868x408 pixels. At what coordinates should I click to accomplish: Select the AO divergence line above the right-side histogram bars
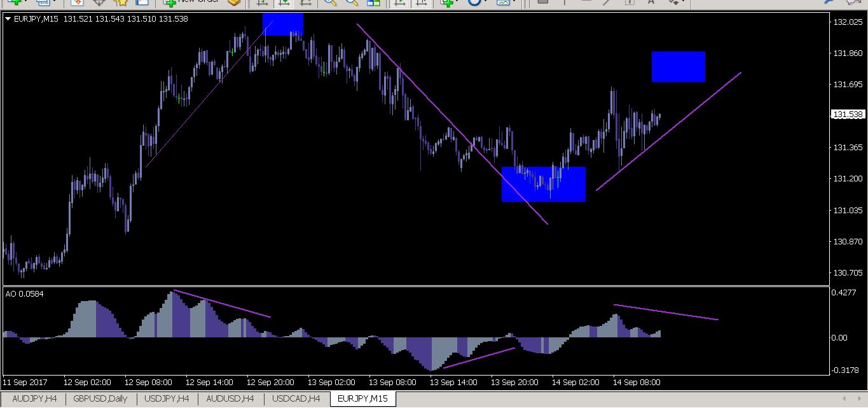tap(666, 312)
